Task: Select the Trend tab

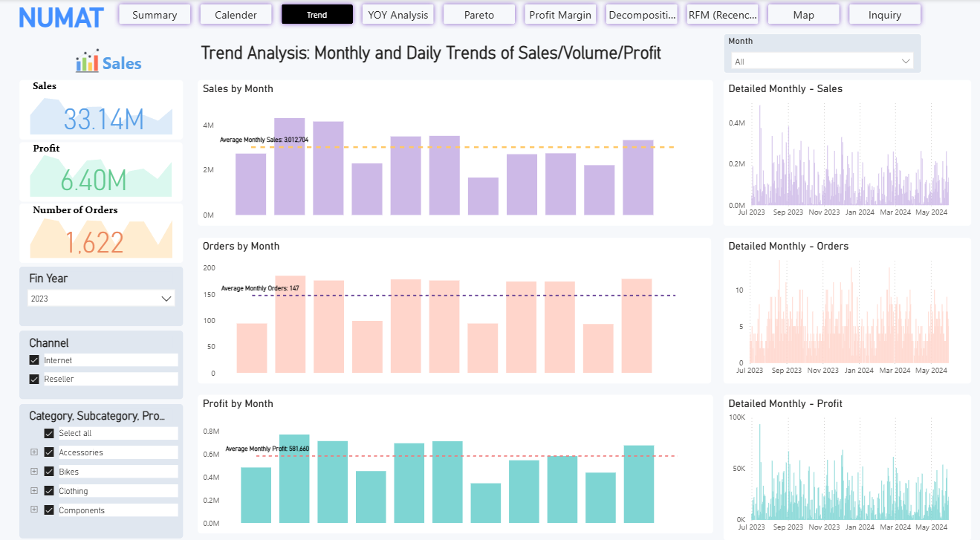Action: click(x=317, y=14)
